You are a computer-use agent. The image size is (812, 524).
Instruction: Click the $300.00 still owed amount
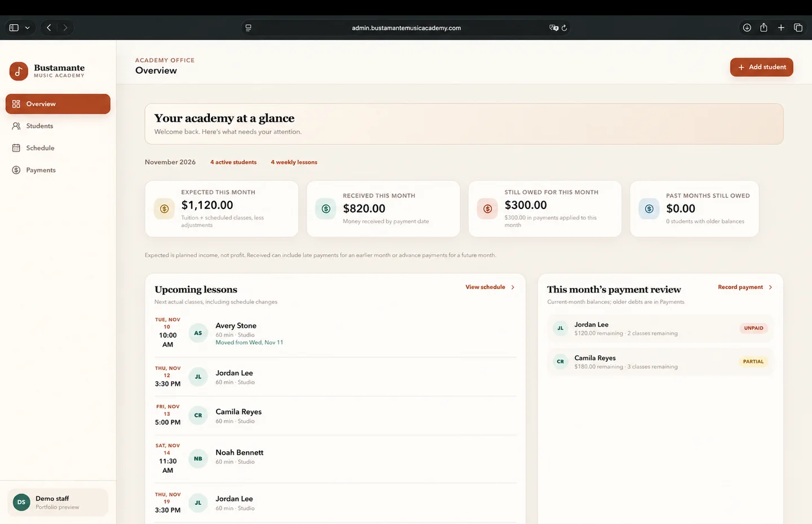click(x=526, y=205)
